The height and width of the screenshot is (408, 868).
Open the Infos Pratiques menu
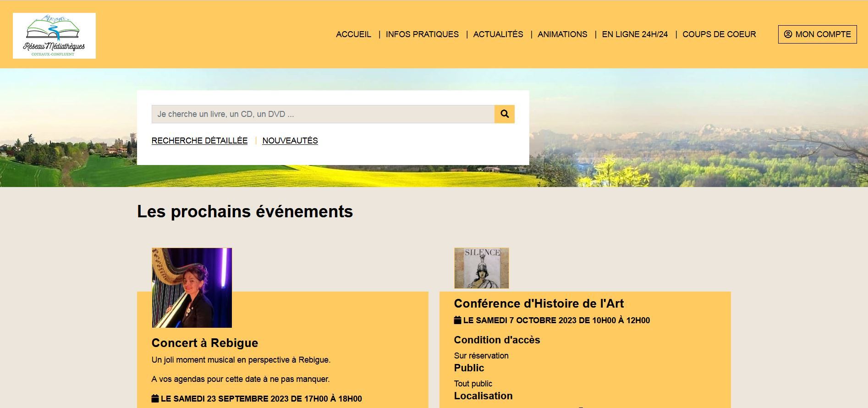click(422, 34)
